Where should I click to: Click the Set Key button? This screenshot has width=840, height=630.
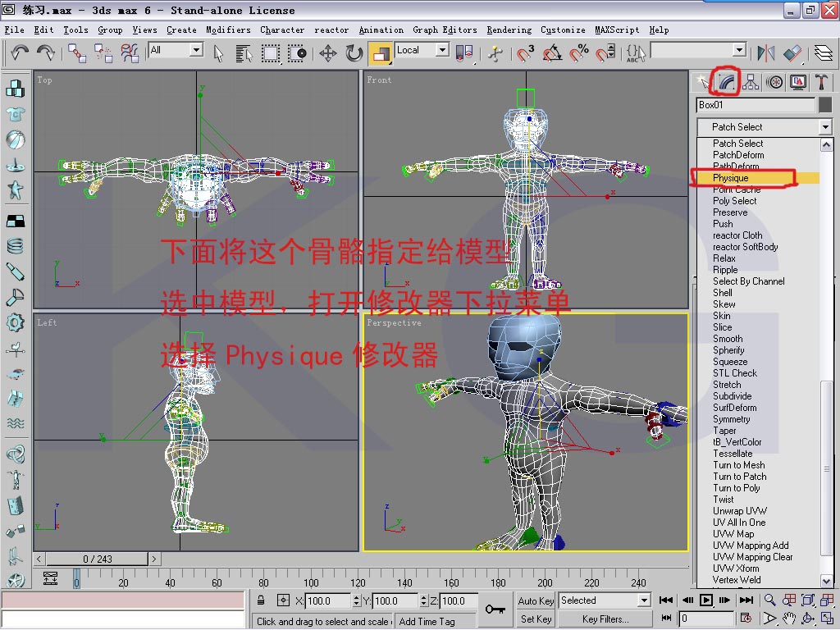click(x=536, y=619)
